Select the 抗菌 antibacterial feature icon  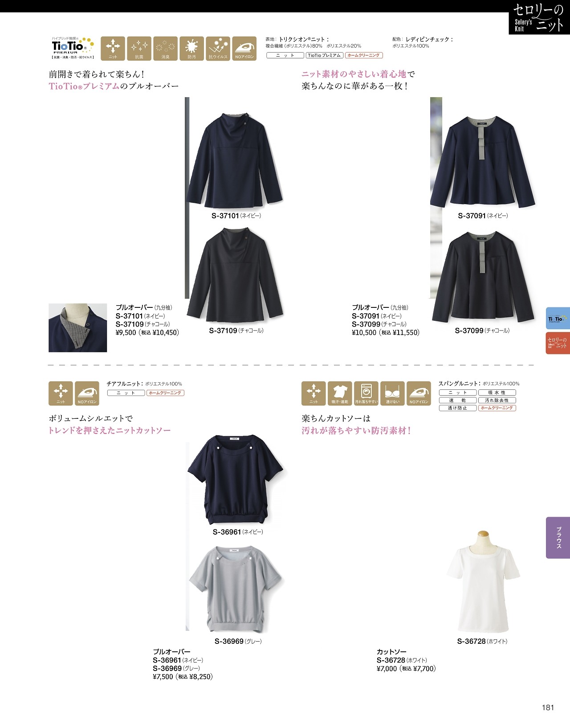pos(139,49)
